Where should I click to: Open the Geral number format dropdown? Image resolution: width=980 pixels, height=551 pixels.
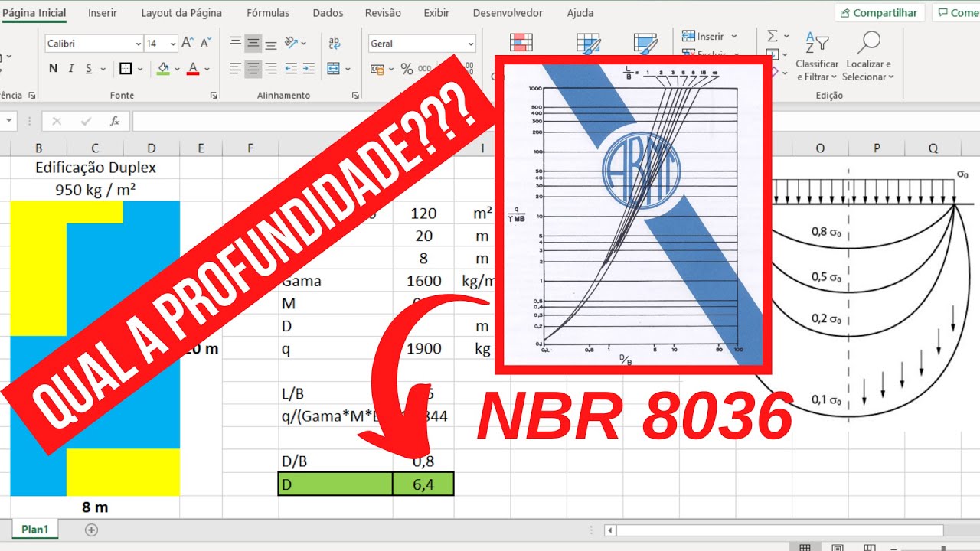(x=422, y=44)
